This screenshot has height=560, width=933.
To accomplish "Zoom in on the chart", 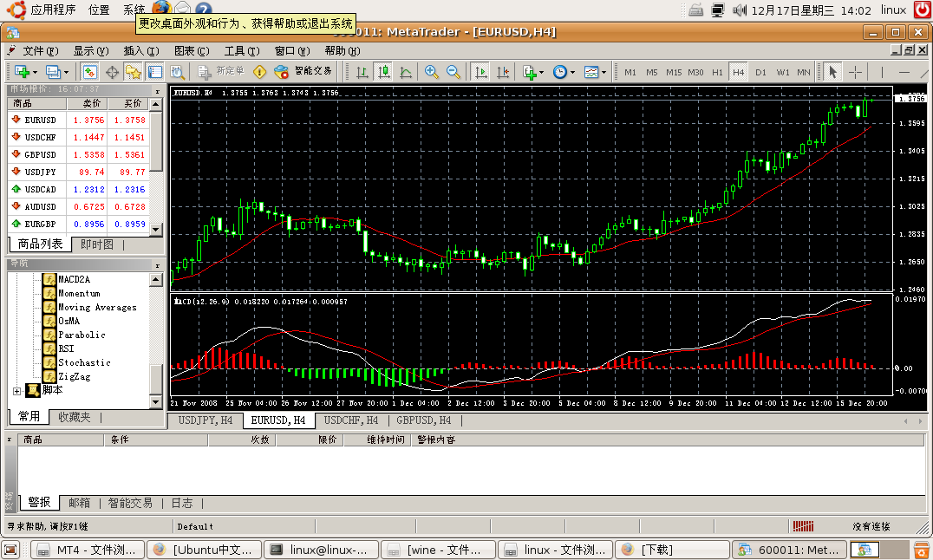I will (432, 72).
